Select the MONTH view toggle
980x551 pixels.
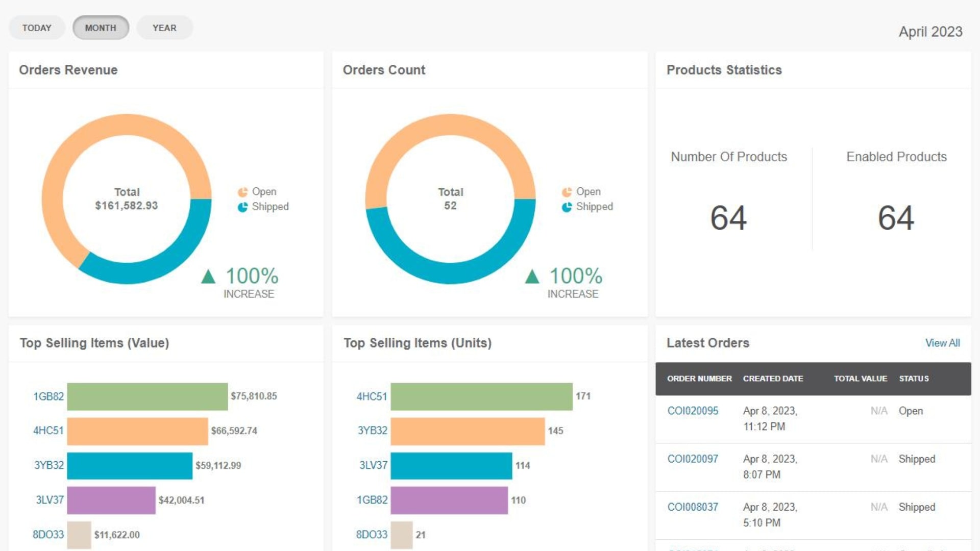click(x=101, y=28)
